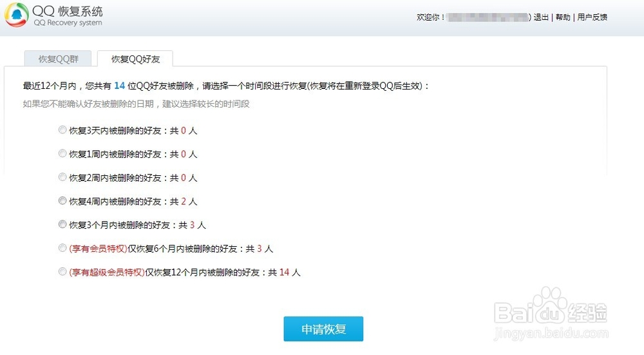
Task: Click the 退出 logout link
Action: click(x=541, y=17)
